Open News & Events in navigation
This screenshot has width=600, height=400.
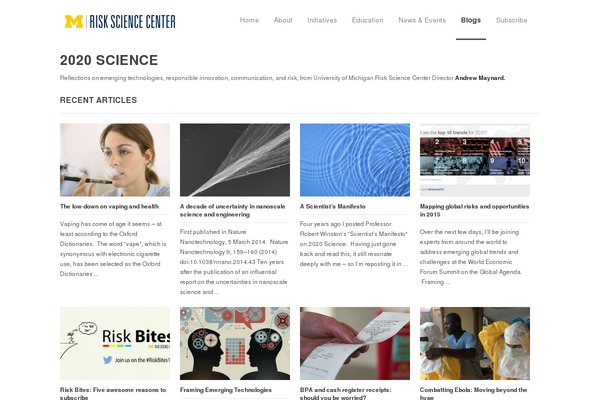pyautogui.click(x=422, y=20)
